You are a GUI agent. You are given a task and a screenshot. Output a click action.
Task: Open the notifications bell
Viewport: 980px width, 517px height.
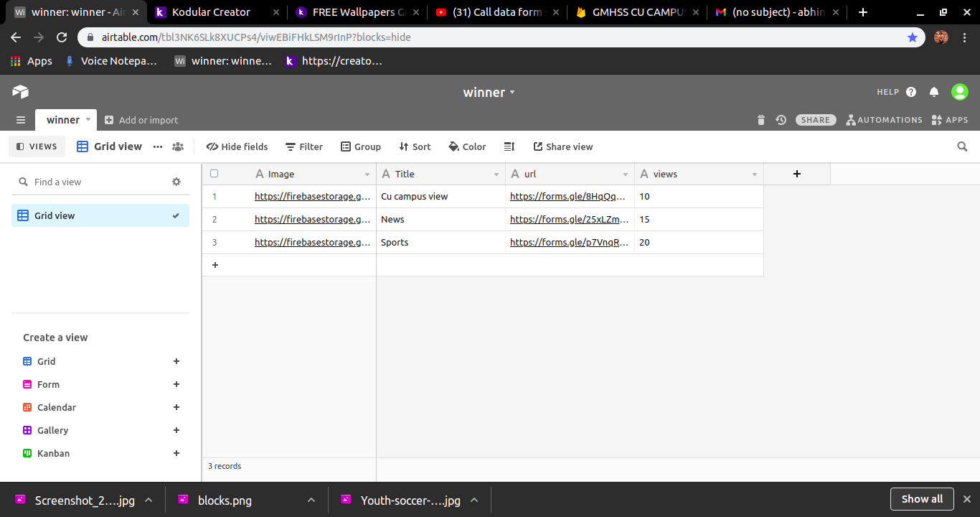click(934, 92)
